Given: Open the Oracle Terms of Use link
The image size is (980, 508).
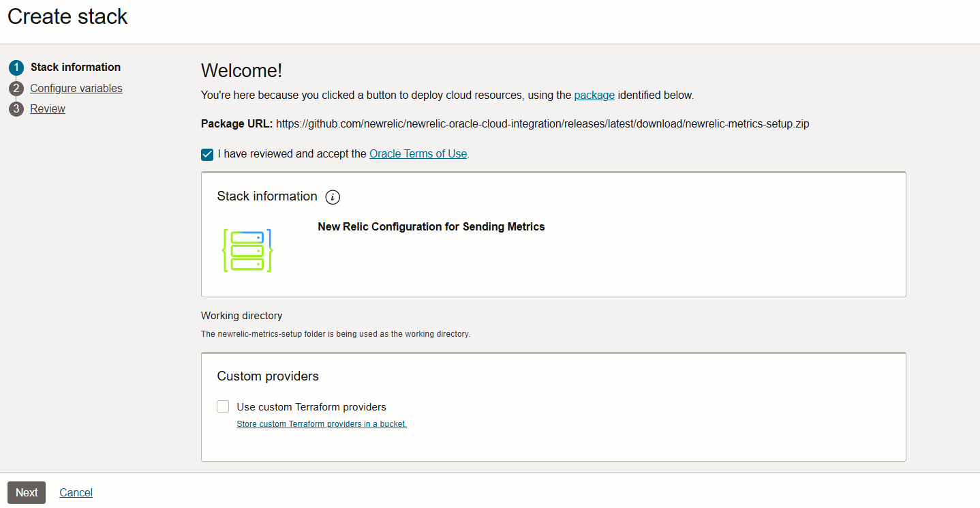Looking at the screenshot, I should (417, 153).
